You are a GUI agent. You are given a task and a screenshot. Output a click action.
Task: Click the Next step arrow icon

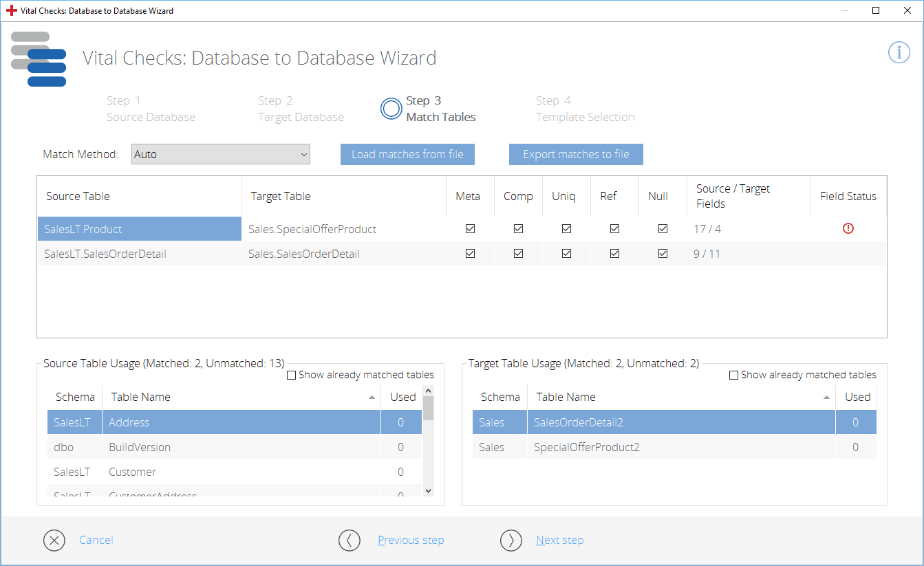click(x=511, y=541)
